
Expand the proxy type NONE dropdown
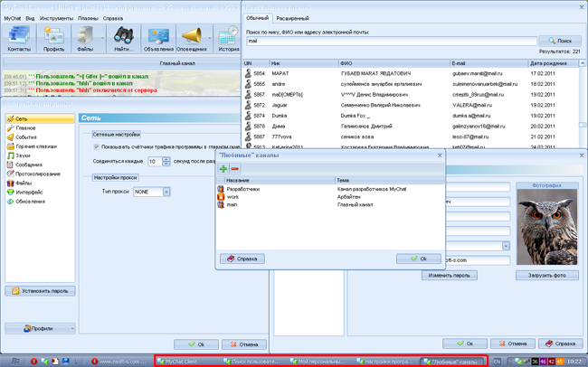pyautogui.click(x=166, y=192)
